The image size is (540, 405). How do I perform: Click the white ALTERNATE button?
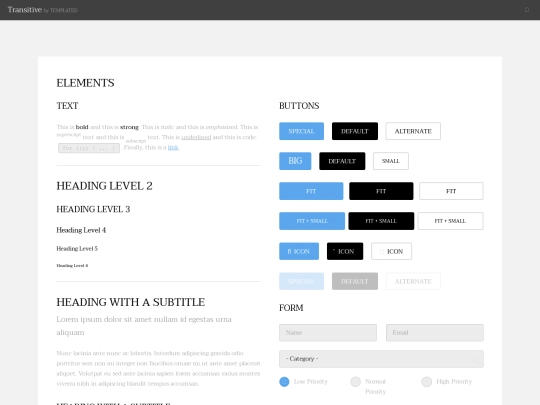coord(413,131)
